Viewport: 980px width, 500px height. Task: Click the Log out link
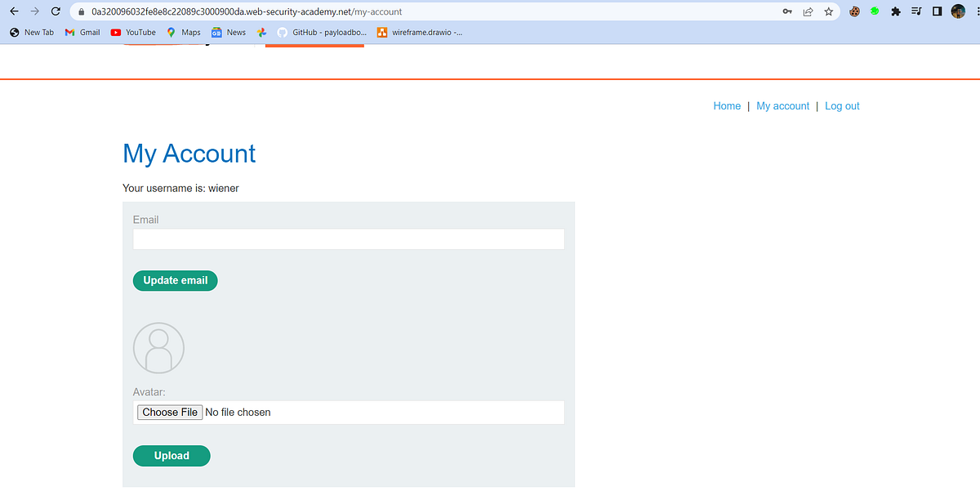coord(842,105)
